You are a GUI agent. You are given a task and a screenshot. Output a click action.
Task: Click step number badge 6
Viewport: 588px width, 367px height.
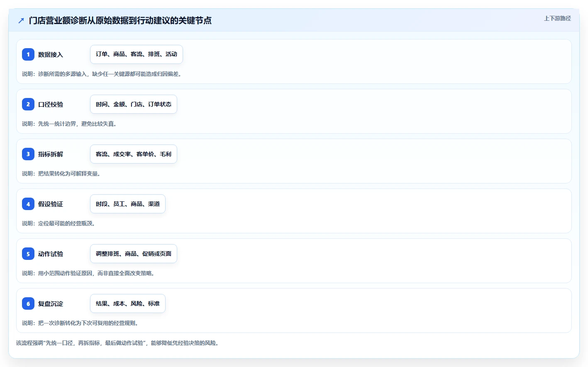pos(28,303)
